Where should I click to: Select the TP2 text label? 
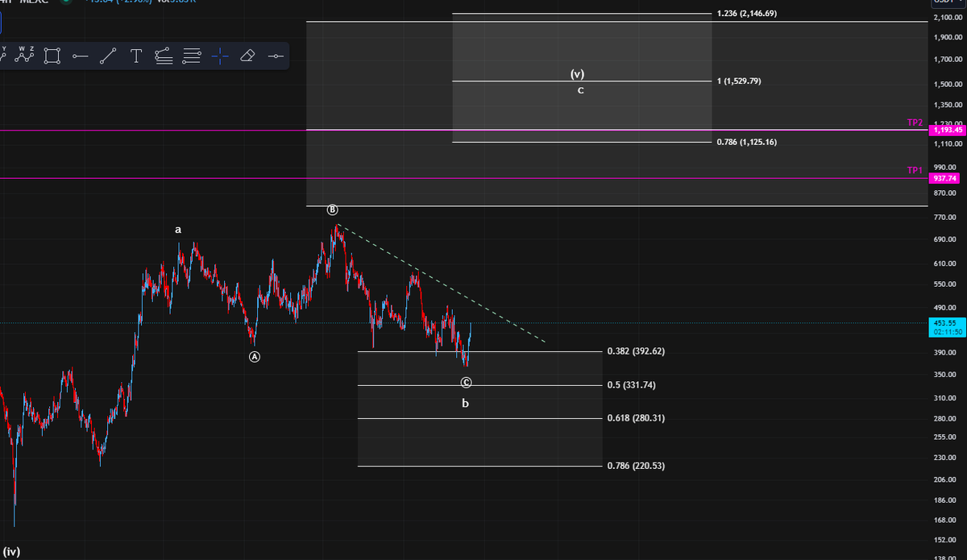tap(915, 122)
